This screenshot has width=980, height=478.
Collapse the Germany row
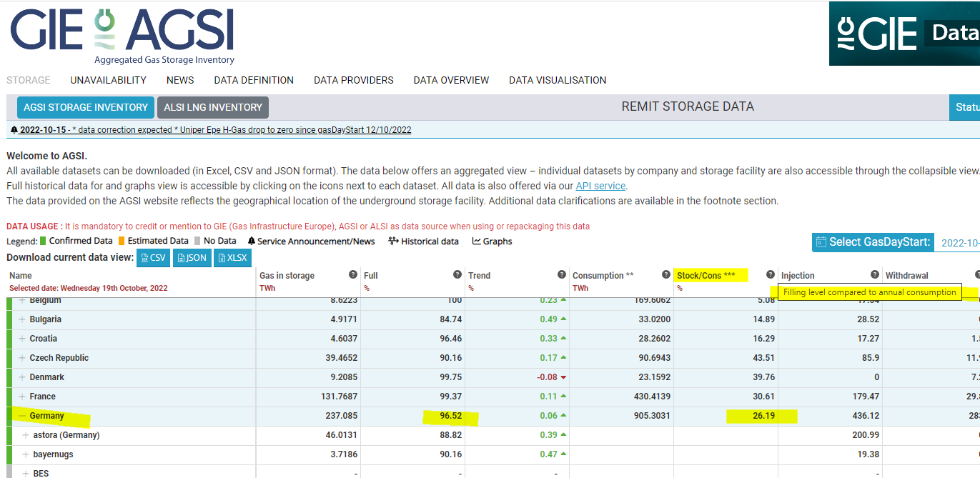[x=22, y=416]
